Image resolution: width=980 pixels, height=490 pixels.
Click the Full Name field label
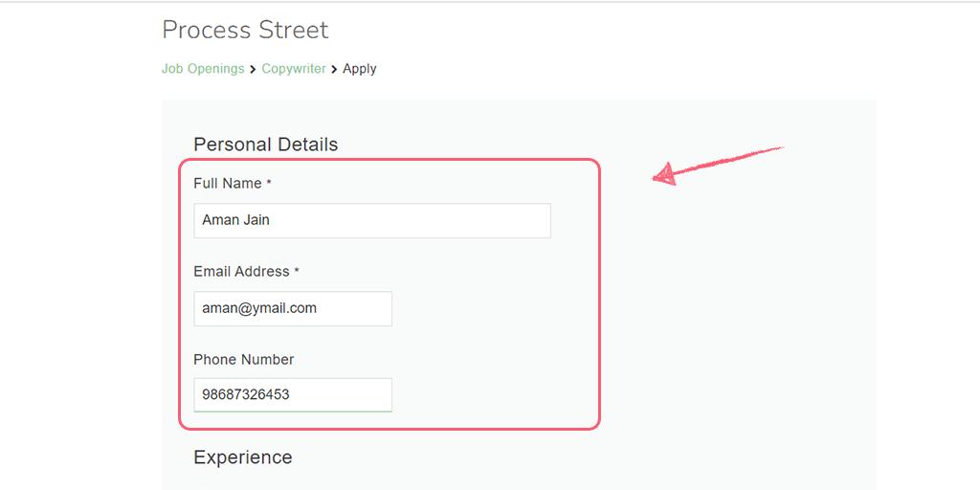[x=228, y=184]
